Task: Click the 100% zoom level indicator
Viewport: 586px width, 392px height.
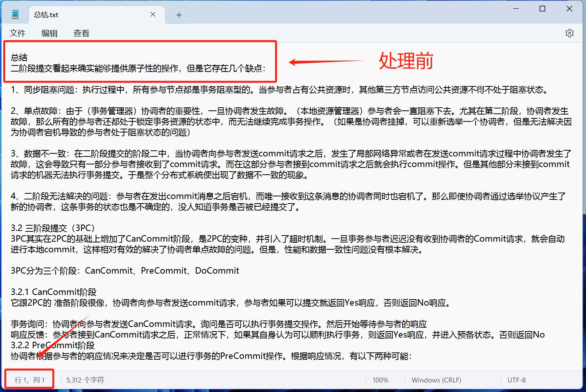Action: [380, 380]
